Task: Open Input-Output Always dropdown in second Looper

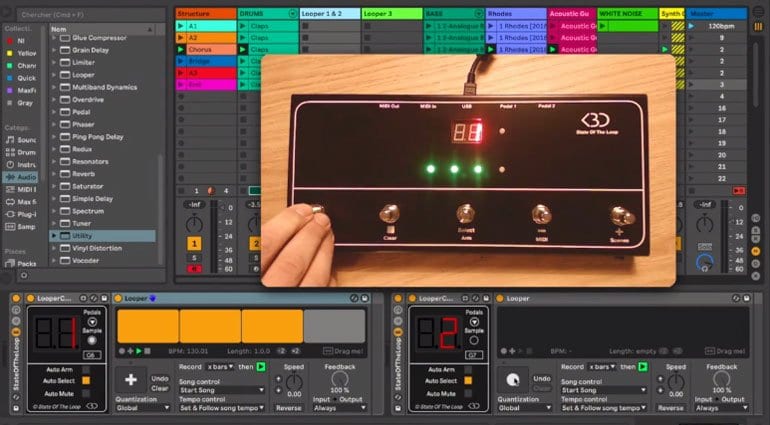Action: pyautogui.click(x=721, y=408)
